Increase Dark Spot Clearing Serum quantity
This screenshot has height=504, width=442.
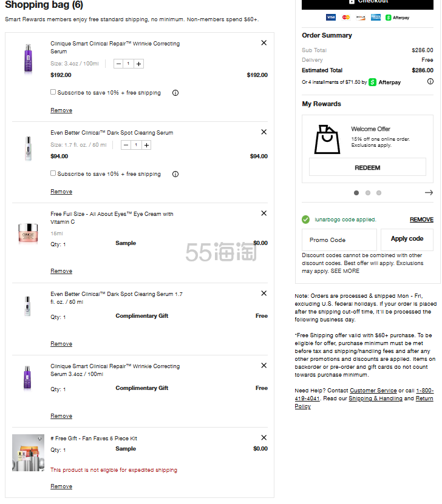tap(146, 145)
